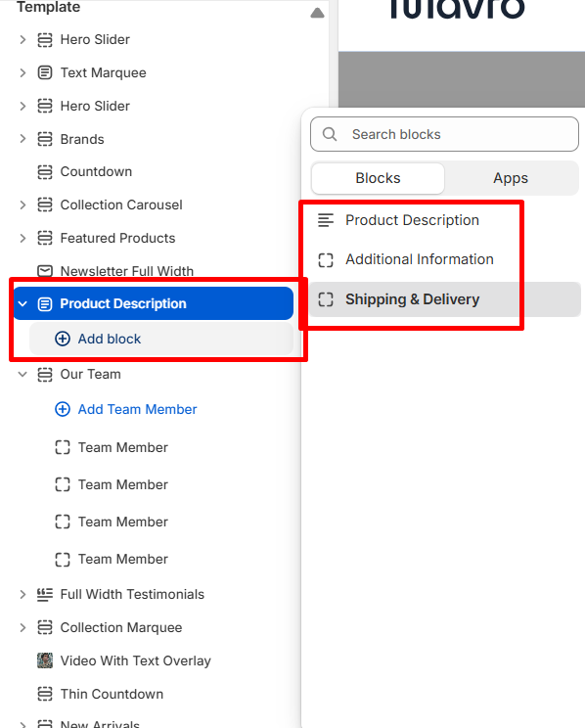Screen dimensions: 585x728
Task: Expand the Featured Products section
Action: coord(22,238)
